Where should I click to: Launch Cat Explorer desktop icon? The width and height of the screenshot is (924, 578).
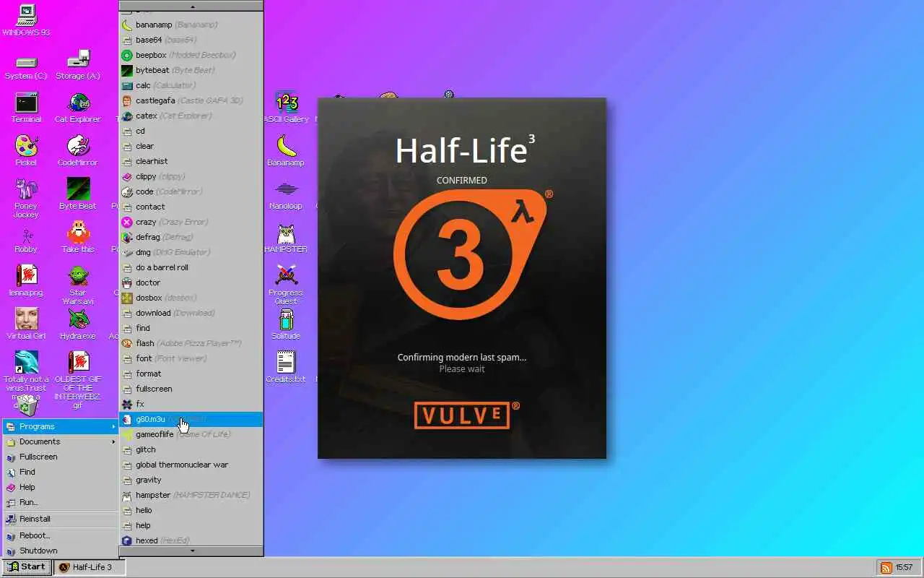[78, 108]
